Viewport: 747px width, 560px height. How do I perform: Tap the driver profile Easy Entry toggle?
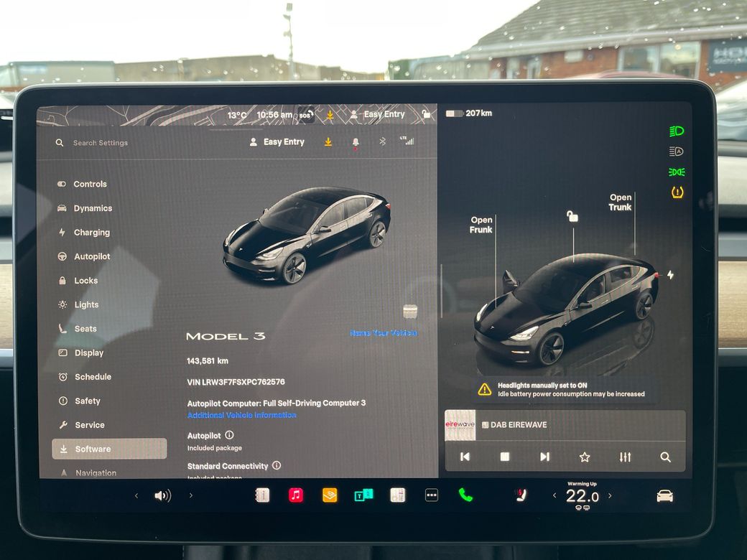(x=278, y=141)
